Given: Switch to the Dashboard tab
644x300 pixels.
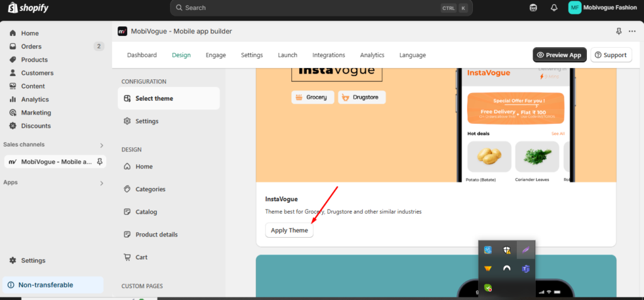Looking at the screenshot, I should pyautogui.click(x=142, y=55).
